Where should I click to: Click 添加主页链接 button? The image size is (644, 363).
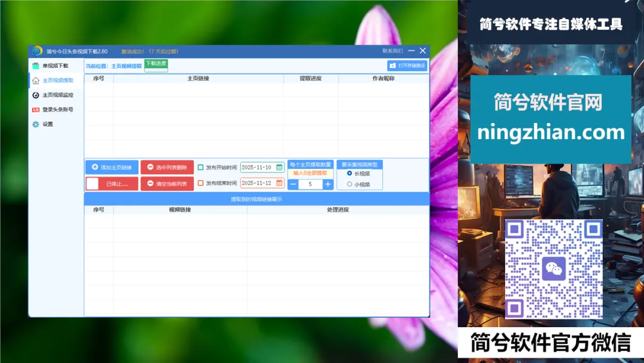tap(112, 167)
